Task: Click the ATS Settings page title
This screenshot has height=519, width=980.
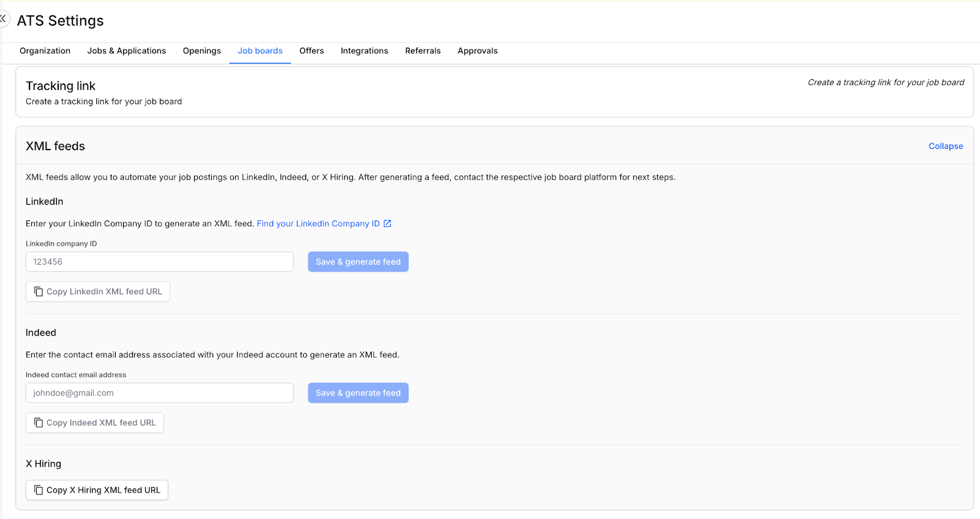Action: (x=60, y=21)
